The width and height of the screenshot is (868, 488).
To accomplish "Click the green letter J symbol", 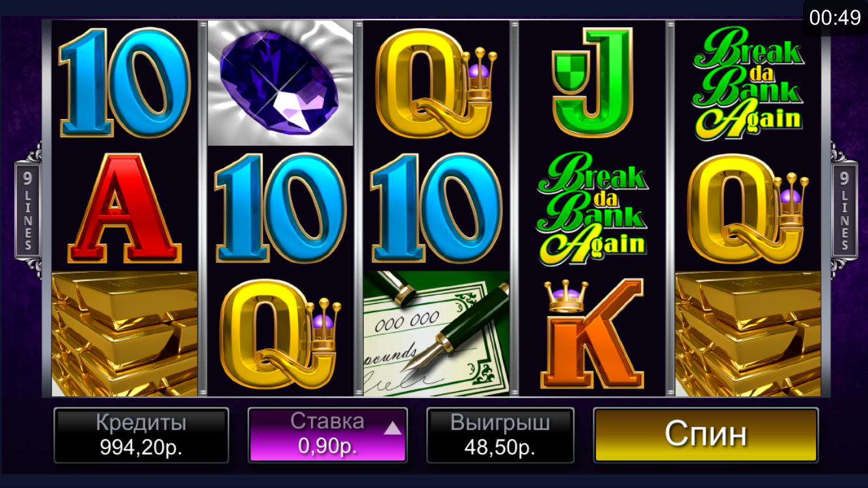I will (x=592, y=82).
